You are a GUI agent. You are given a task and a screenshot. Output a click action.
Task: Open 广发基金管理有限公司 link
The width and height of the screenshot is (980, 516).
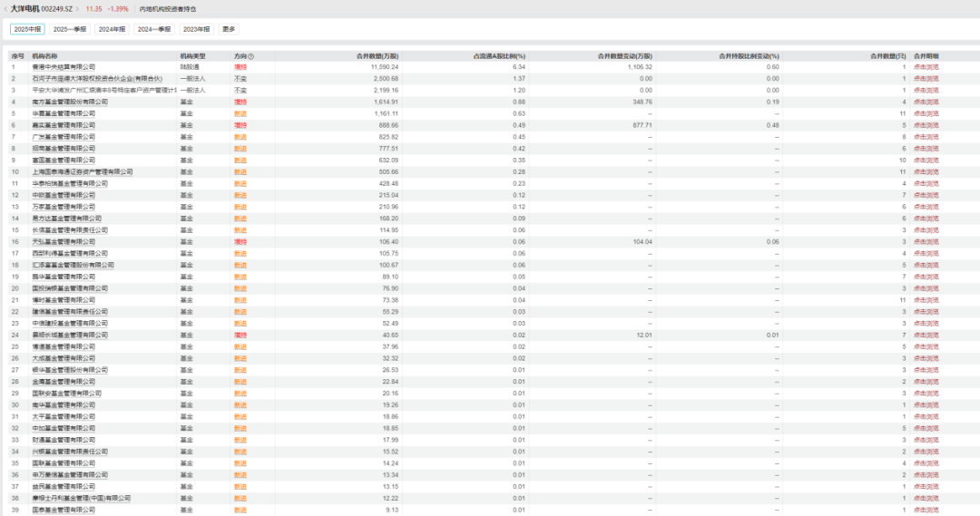click(x=64, y=137)
